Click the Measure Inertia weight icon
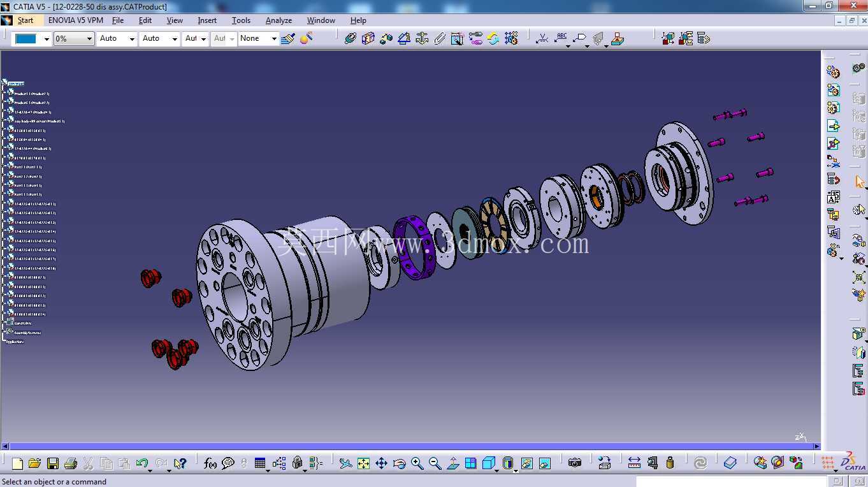868x487 pixels. (670, 463)
